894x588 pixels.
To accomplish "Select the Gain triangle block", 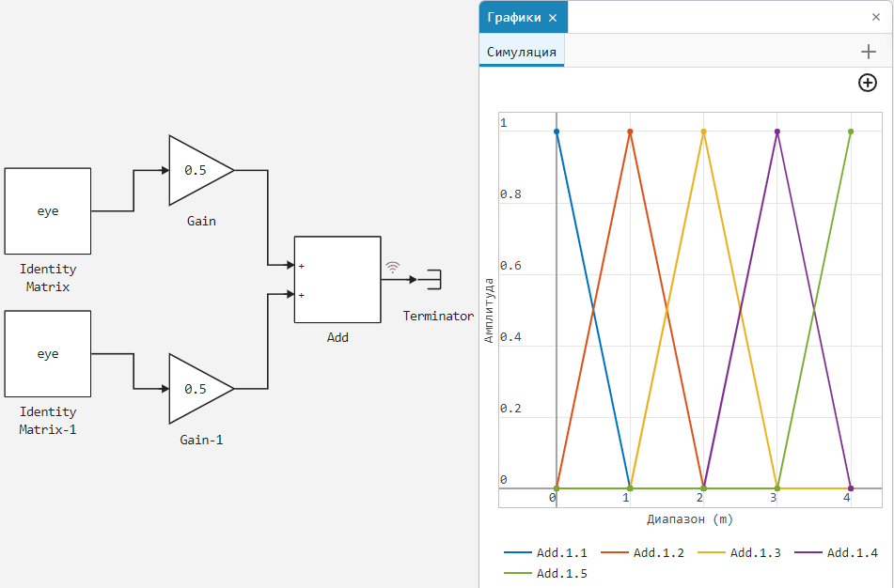I will (x=201, y=170).
